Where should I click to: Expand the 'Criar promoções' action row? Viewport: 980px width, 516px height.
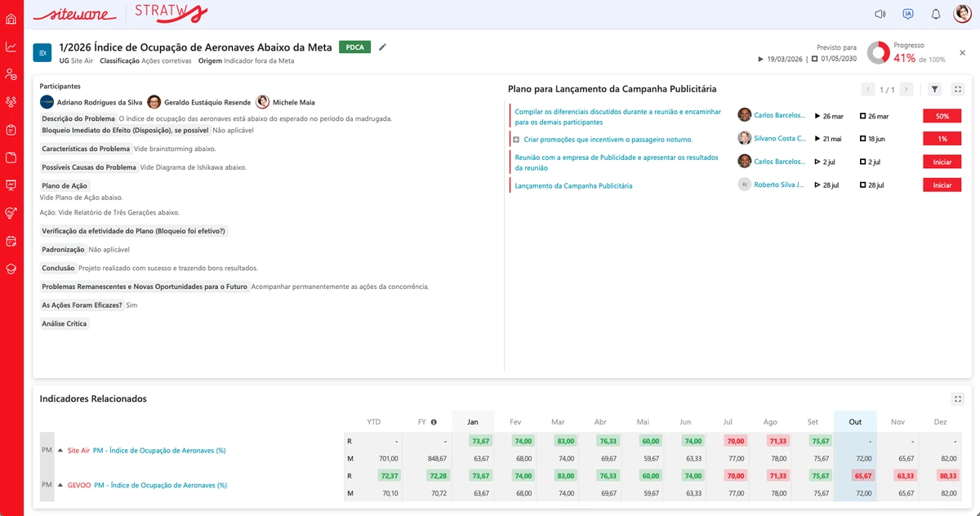click(516, 140)
